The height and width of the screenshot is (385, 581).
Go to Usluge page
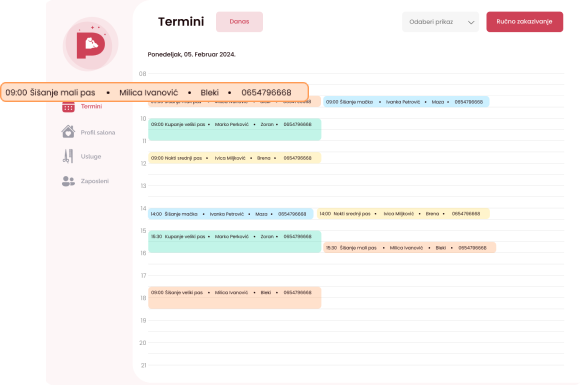(91, 156)
